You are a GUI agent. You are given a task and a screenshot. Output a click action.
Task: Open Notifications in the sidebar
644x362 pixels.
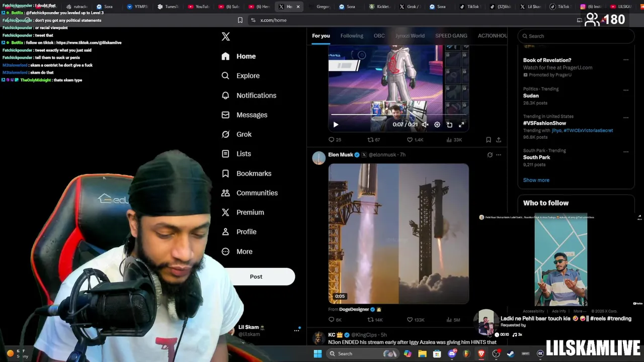[249, 96]
